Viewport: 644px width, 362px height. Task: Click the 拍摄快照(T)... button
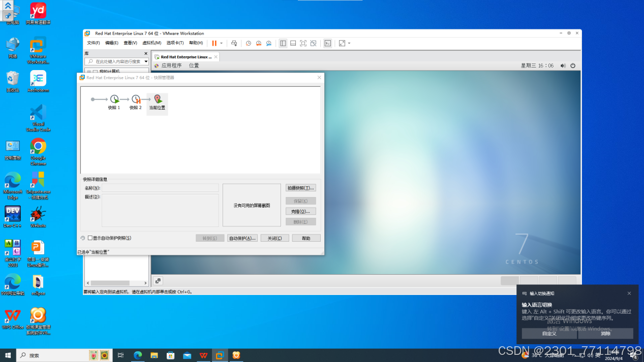[301, 188]
